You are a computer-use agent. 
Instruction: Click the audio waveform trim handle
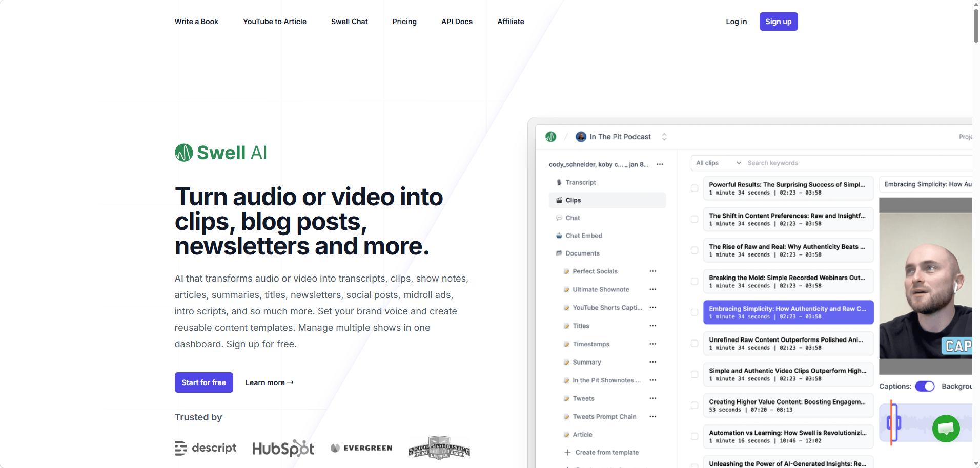click(x=893, y=423)
